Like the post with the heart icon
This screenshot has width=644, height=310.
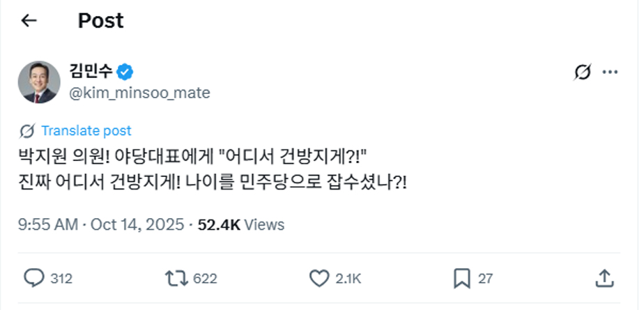click(319, 279)
